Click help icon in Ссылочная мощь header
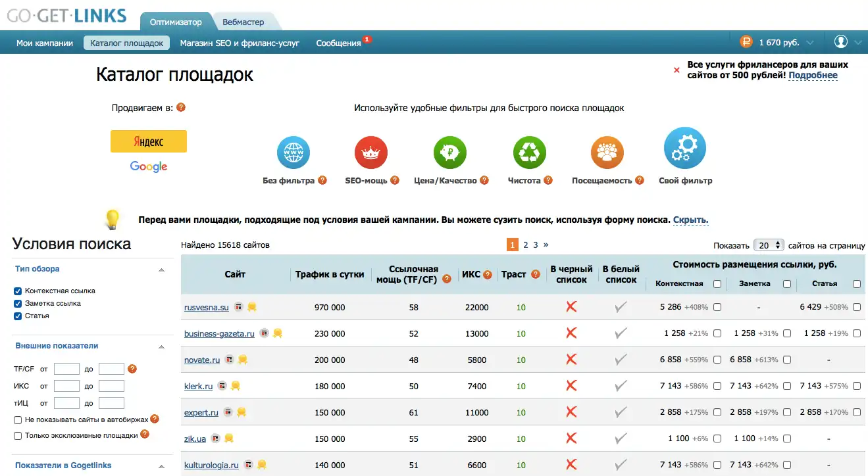The image size is (868, 476). point(447,279)
